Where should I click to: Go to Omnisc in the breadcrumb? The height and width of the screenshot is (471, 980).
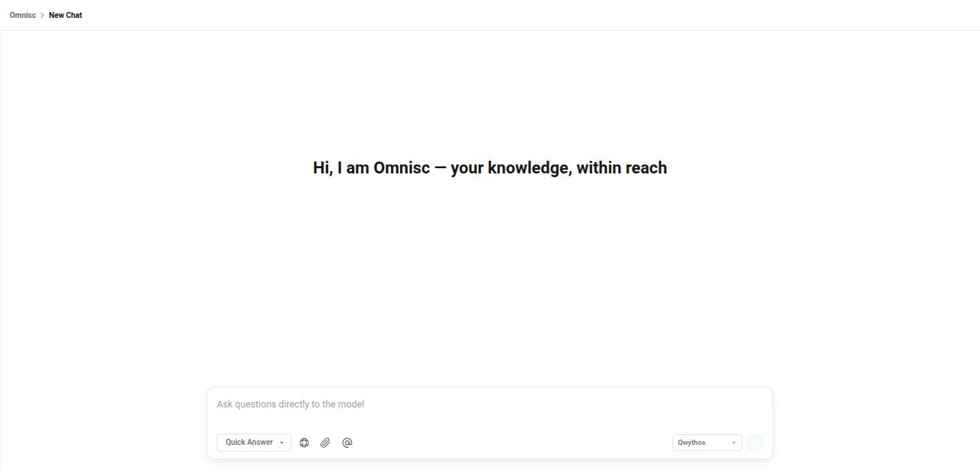coord(22,15)
